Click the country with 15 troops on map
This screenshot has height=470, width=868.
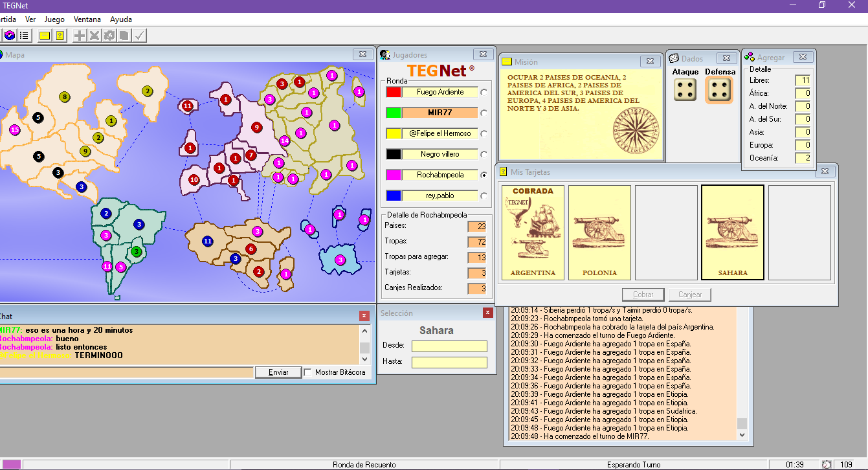(14, 130)
